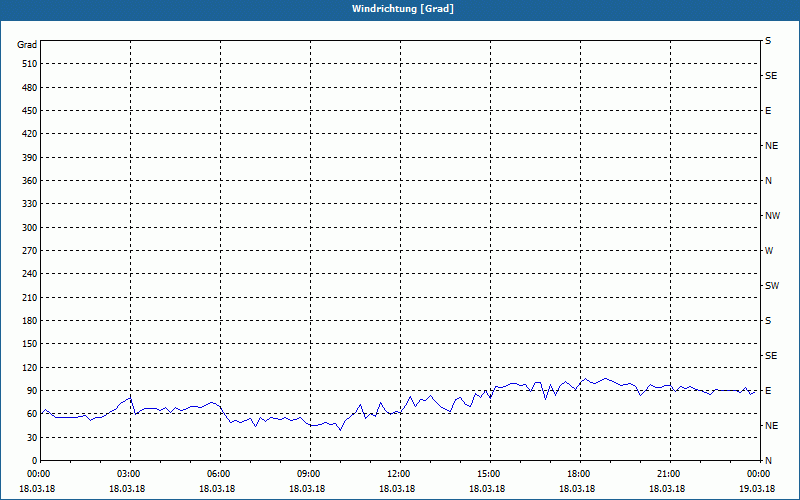This screenshot has width=800, height=500.
Task: Click the 00:00 label above date 19.03.18
Action: point(759,474)
